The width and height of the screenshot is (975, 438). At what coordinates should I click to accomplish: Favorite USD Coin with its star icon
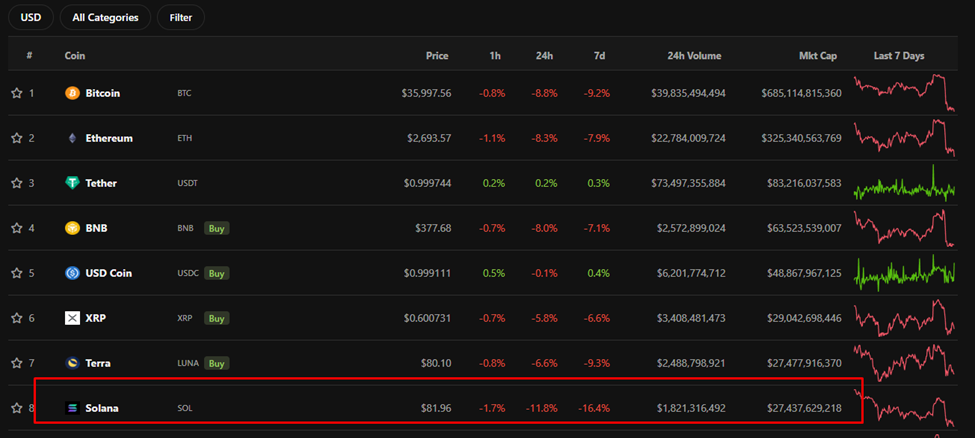click(x=17, y=273)
